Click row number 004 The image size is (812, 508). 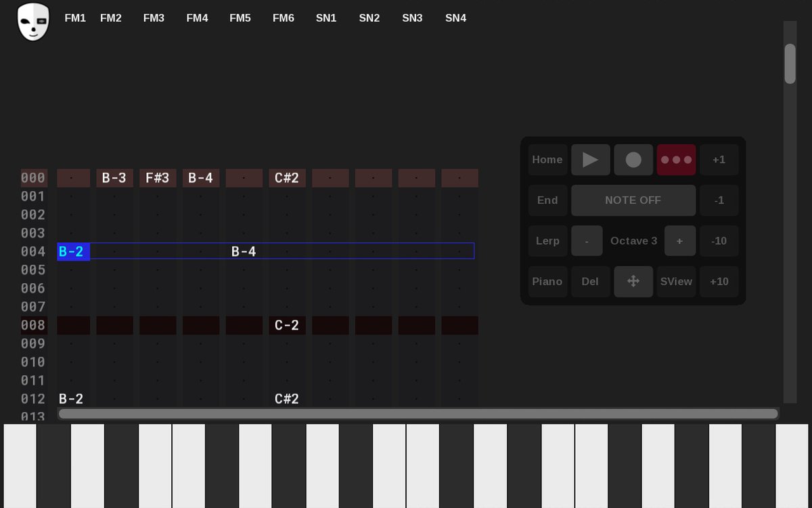[x=33, y=252]
